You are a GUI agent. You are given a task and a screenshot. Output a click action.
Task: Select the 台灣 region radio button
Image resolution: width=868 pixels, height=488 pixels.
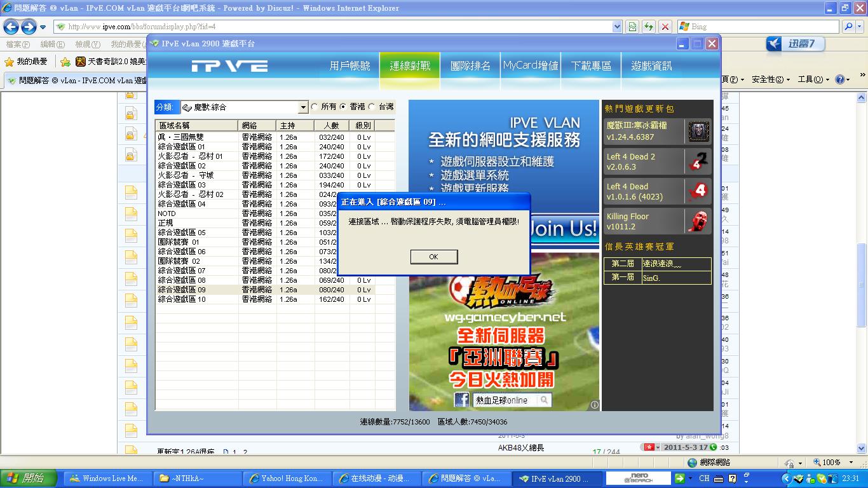point(372,107)
